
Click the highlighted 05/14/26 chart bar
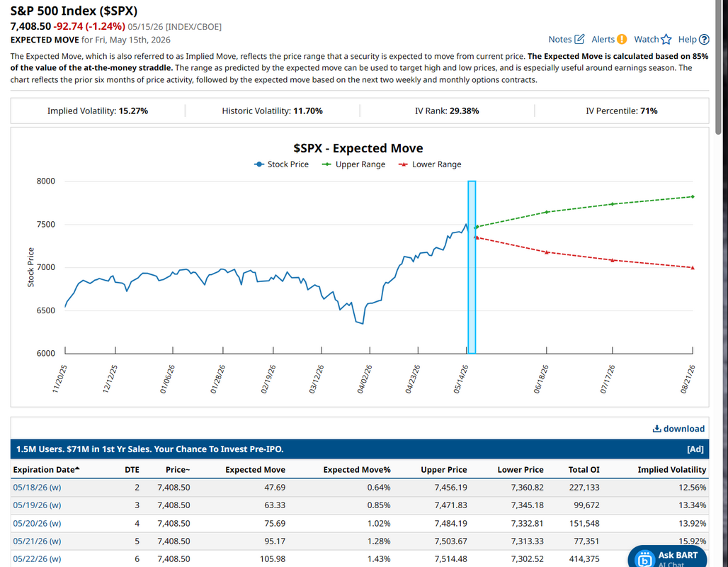(472, 267)
